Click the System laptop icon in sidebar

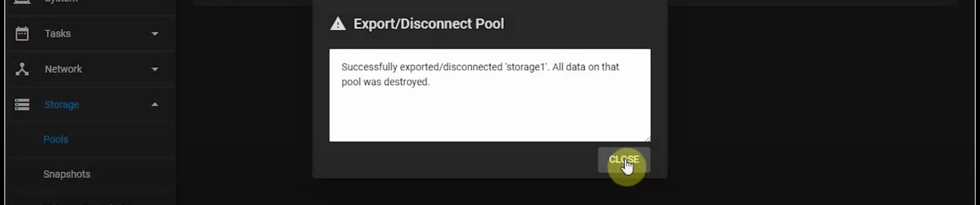(x=22, y=1)
